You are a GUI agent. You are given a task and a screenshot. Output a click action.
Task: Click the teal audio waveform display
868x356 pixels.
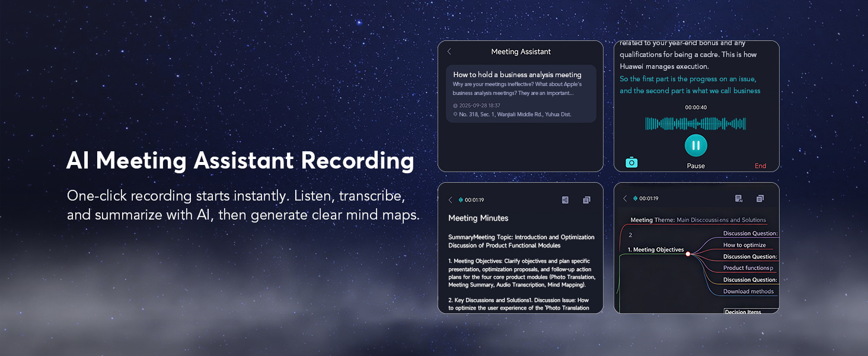(x=696, y=123)
